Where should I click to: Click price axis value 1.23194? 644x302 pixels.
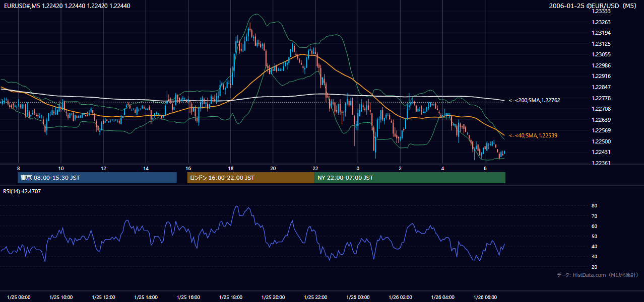601,33
